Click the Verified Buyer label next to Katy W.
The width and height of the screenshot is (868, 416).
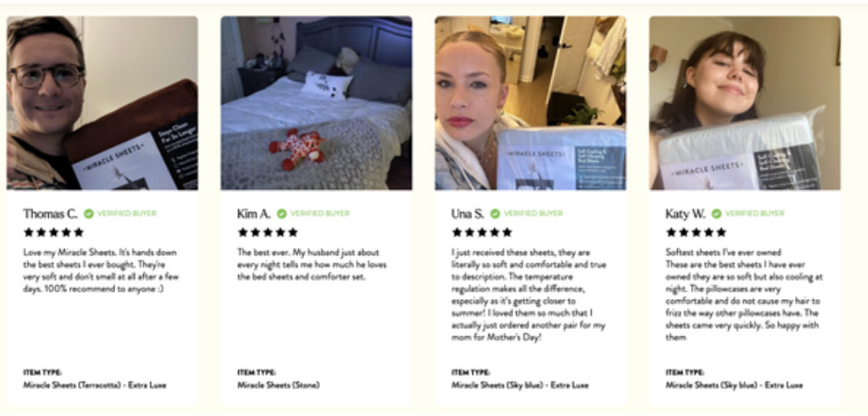click(x=754, y=214)
